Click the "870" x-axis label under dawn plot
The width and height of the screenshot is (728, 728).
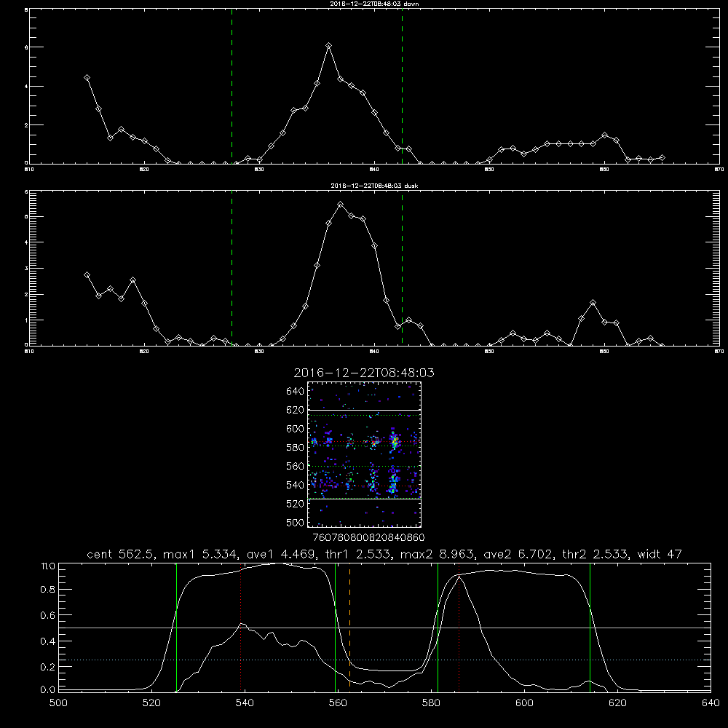tap(719, 170)
